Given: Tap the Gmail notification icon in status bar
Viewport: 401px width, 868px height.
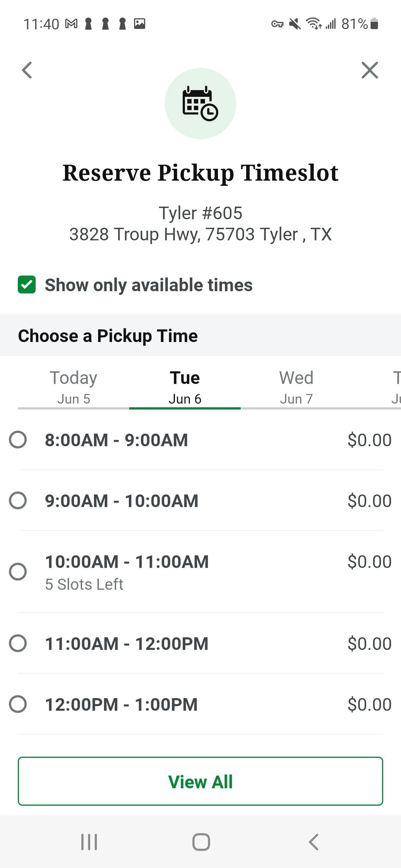Looking at the screenshot, I should click(71, 24).
